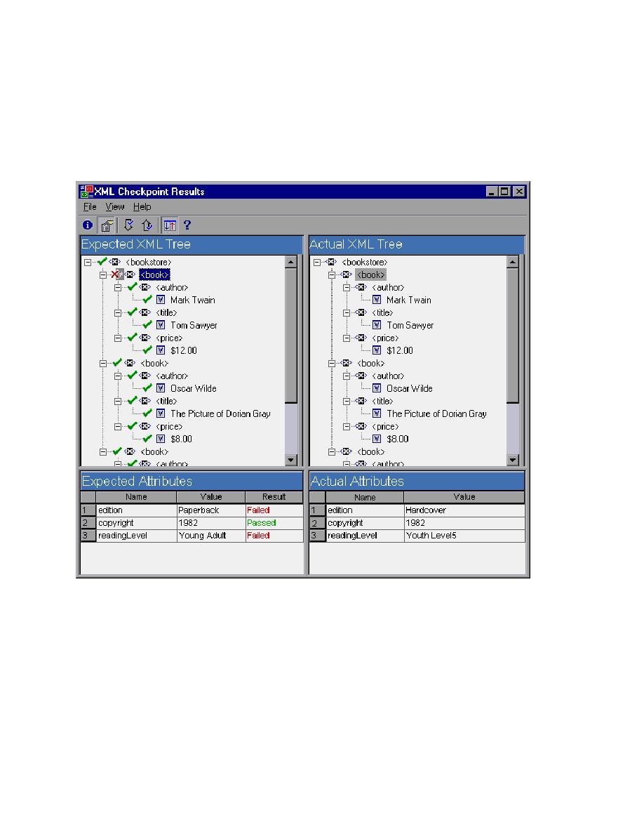Select Tom Sawyer value in Expected tree
644x834 pixels.
point(194,325)
